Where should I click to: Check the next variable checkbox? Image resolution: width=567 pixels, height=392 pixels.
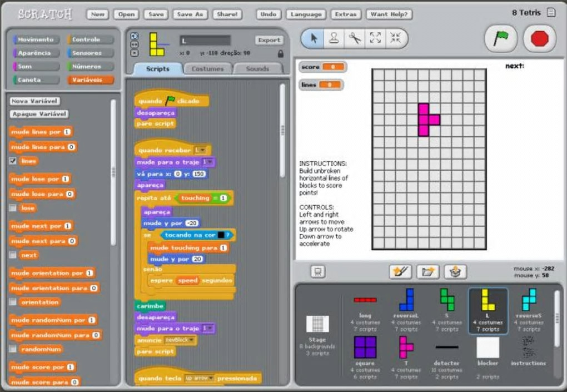point(13,255)
